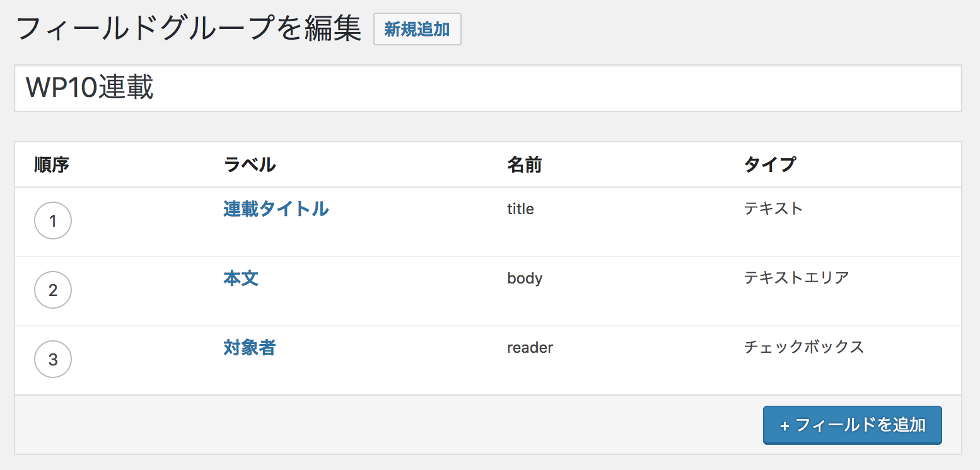Click the 順序 column header
The width and height of the screenshot is (980, 470).
pyautogui.click(x=52, y=165)
